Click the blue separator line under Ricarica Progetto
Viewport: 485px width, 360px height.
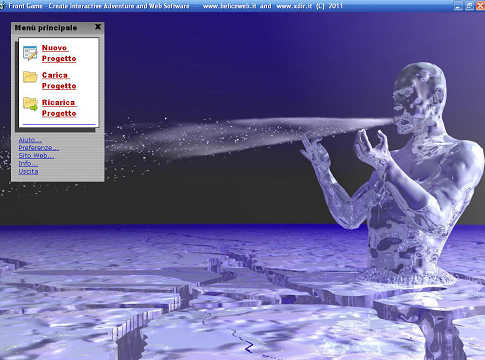[x=59, y=124]
